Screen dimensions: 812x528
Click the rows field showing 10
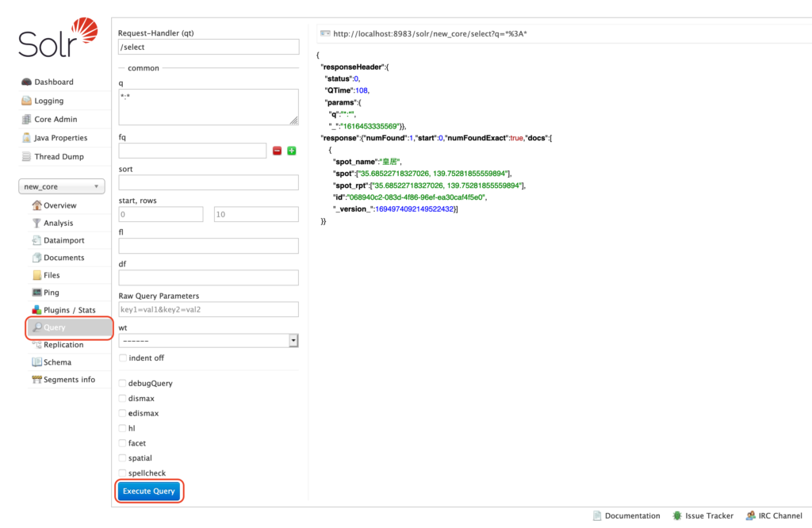256,214
